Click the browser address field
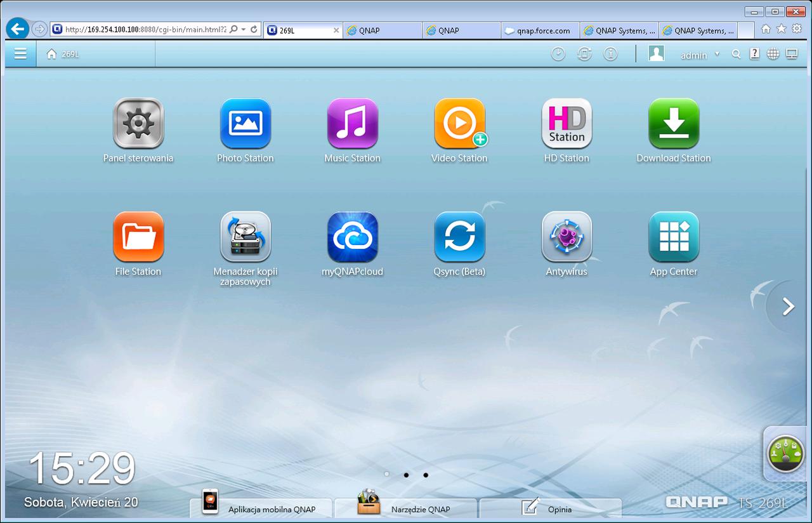 click(145, 29)
